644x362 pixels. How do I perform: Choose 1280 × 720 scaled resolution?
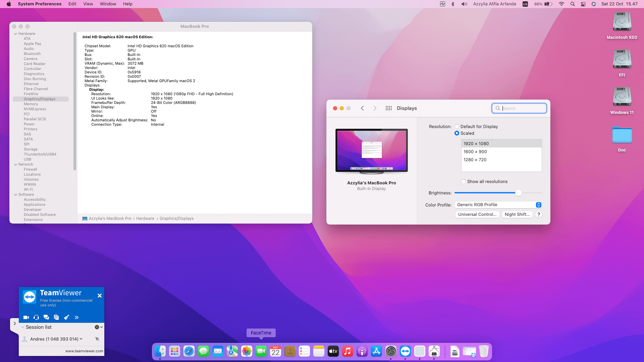[x=501, y=160]
